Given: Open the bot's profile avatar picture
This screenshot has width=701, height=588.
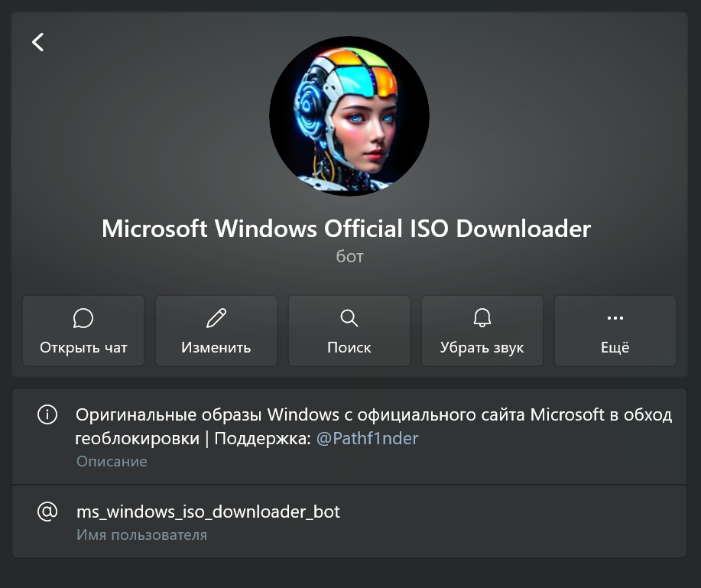Looking at the screenshot, I should (x=349, y=116).
